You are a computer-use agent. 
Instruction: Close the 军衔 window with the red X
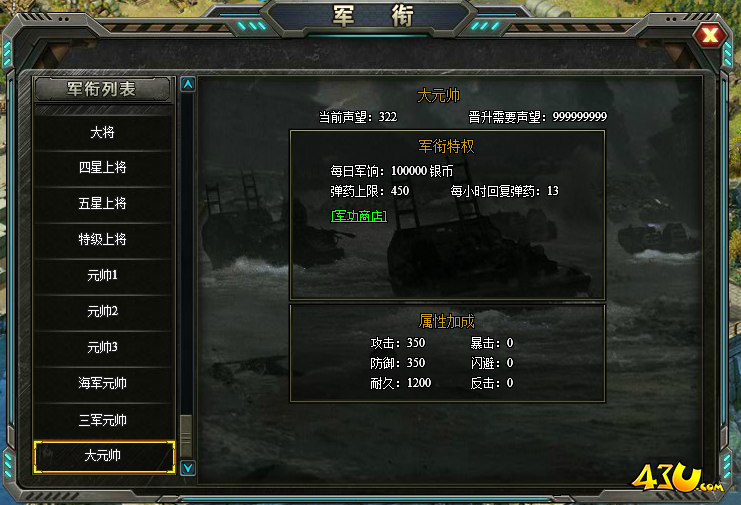(x=709, y=35)
